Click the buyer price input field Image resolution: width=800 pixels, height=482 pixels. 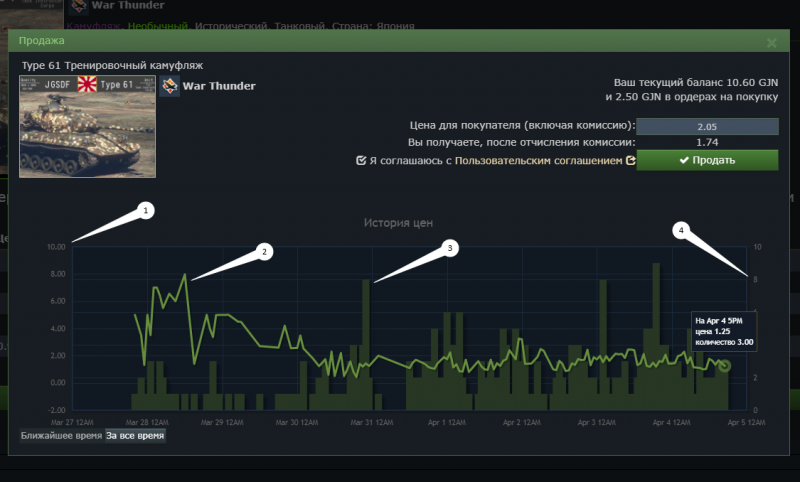pos(707,126)
